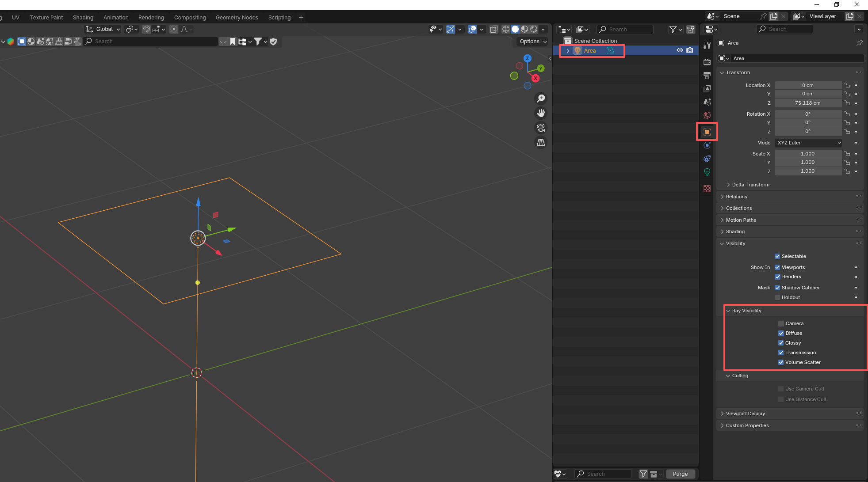
Task: Click the Location Z value field
Action: coord(808,103)
